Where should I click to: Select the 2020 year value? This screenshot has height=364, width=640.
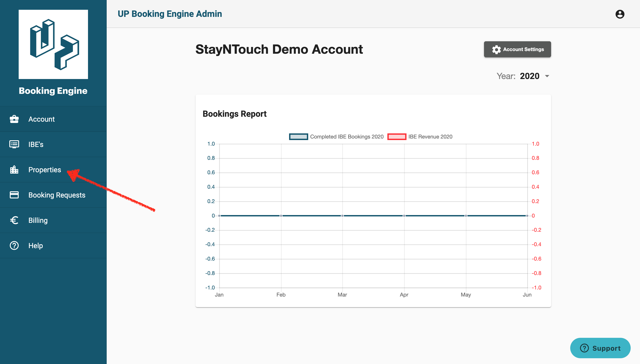[529, 76]
